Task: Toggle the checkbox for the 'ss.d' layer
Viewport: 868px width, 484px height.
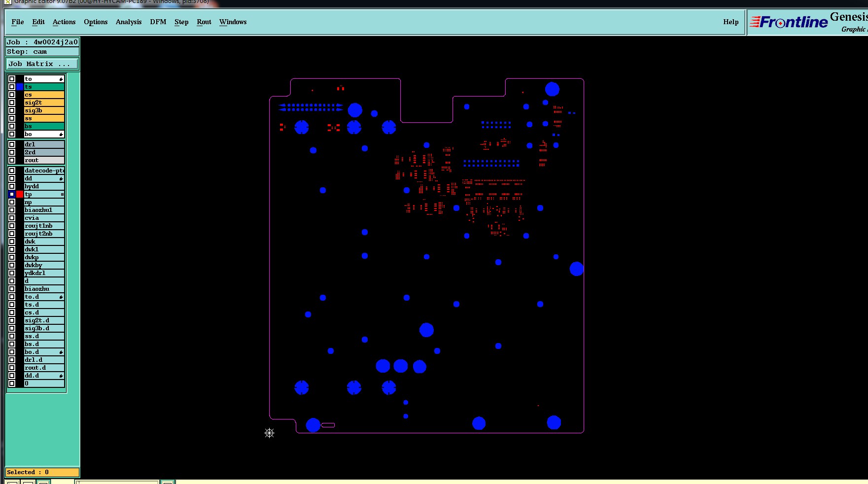Action: [x=12, y=336]
